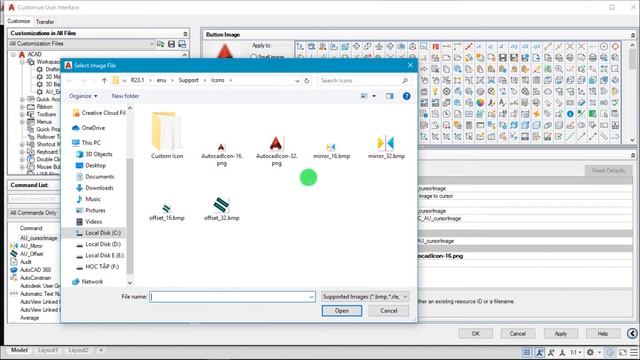The height and width of the screenshot is (360, 640).
Task: Select the yellow lightning bolt icon in image grid
Action: point(536,114)
